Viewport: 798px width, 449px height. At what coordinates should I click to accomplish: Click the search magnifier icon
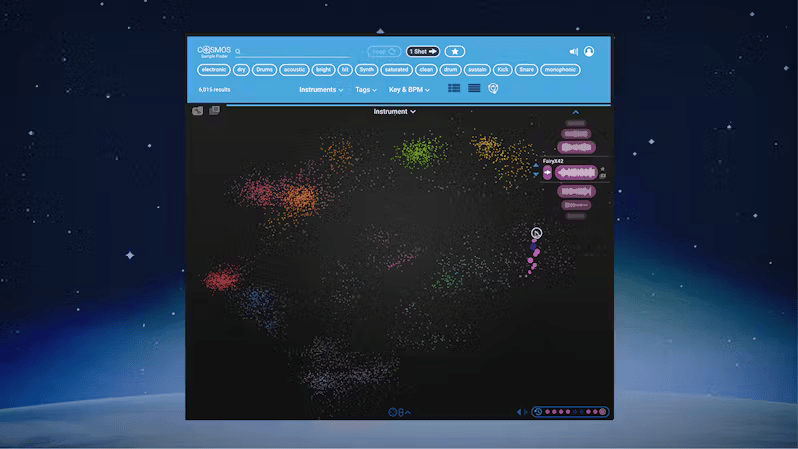(x=238, y=51)
